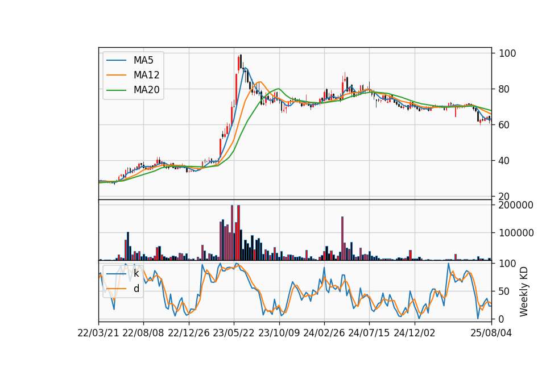Viewport: 546px width, 392px height.
Task: Click the volume axis value 200000
Action: coord(516,205)
